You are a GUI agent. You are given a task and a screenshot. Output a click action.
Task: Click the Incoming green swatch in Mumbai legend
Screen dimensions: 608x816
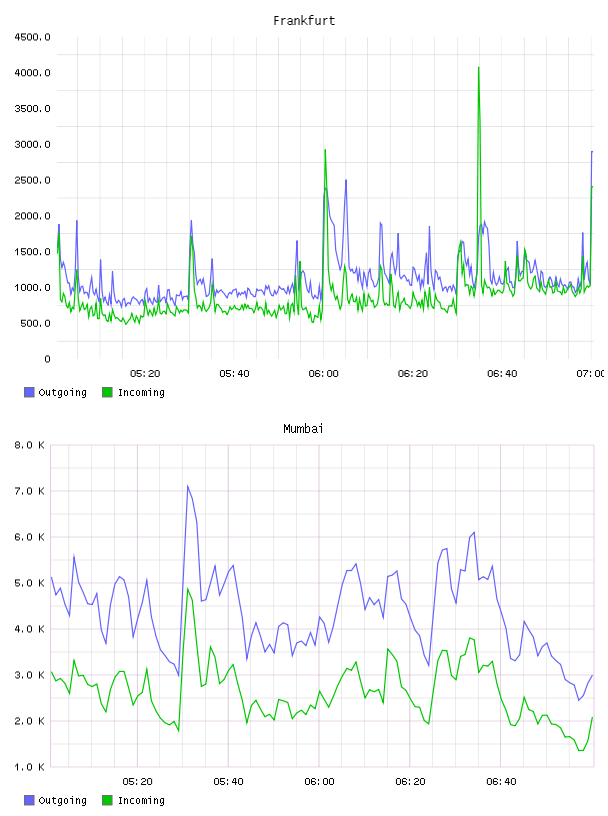pyautogui.click(x=107, y=800)
